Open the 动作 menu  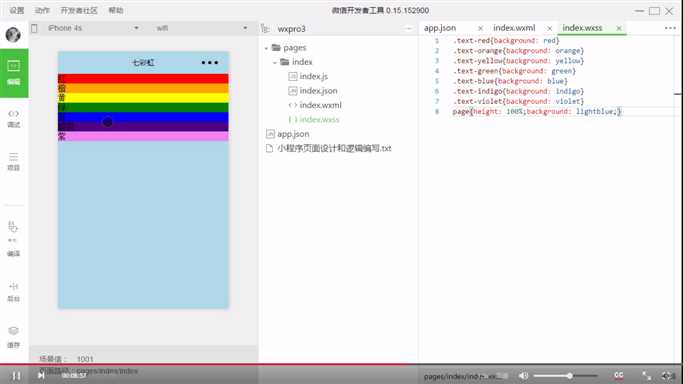point(42,10)
